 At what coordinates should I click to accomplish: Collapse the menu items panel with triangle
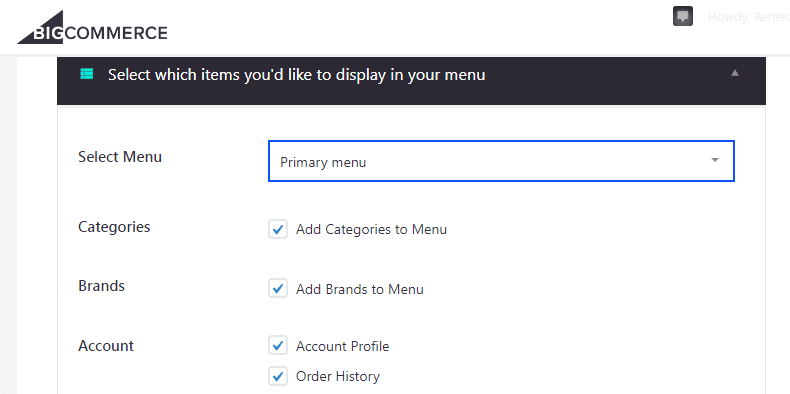coord(735,73)
